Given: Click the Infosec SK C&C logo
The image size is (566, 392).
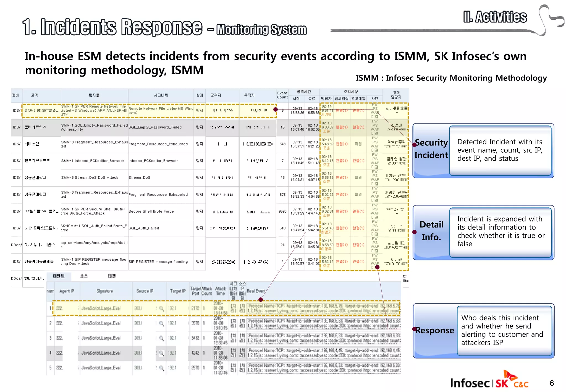Looking at the screenshot, I should coord(489,381).
